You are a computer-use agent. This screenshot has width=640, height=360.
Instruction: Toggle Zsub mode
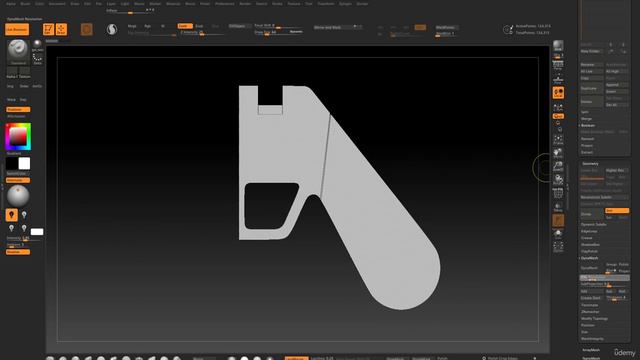click(199, 26)
